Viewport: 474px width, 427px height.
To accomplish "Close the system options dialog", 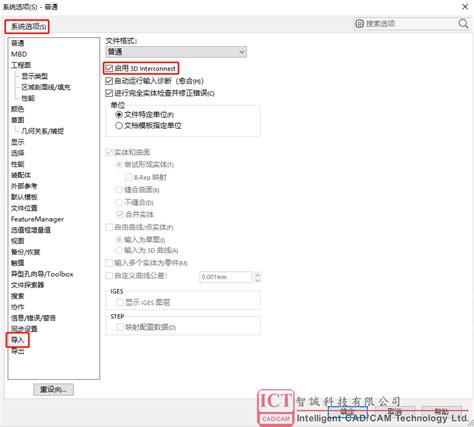I will [x=465, y=7].
